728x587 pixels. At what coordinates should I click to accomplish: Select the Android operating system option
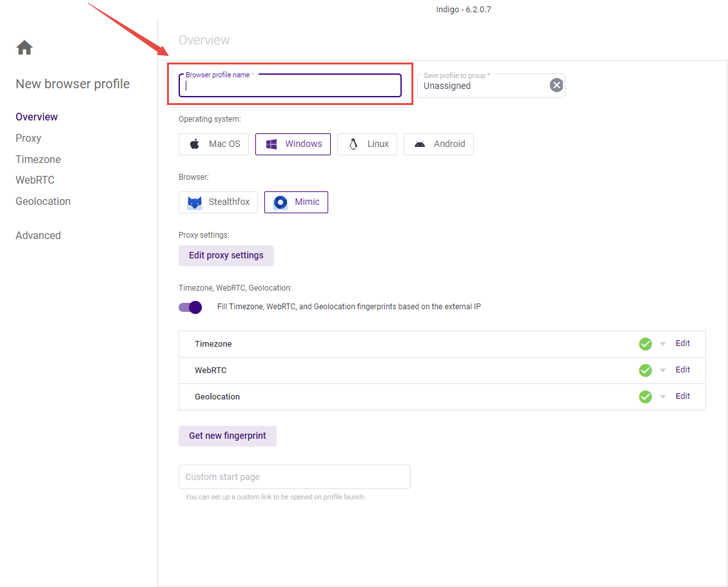coord(438,144)
